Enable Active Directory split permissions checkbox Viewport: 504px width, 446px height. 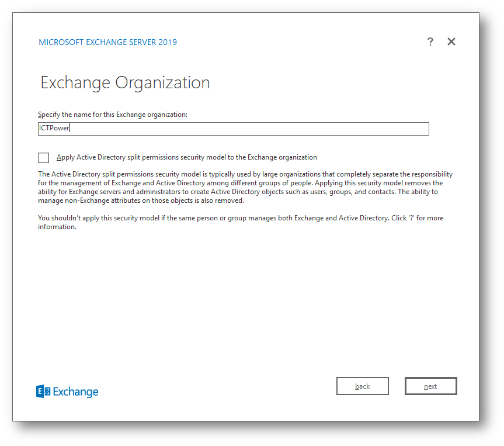click(x=43, y=158)
